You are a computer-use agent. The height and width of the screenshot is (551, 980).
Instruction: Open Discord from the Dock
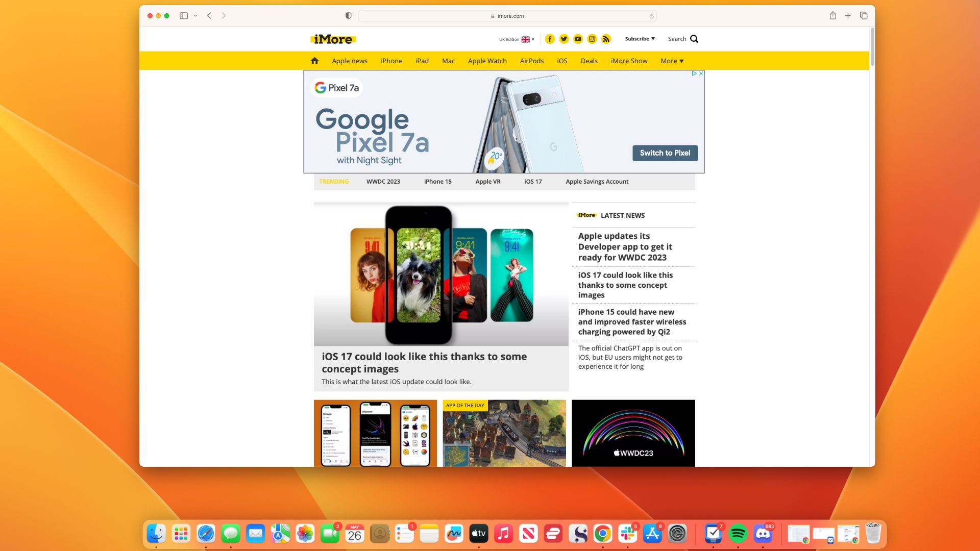(763, 534)
